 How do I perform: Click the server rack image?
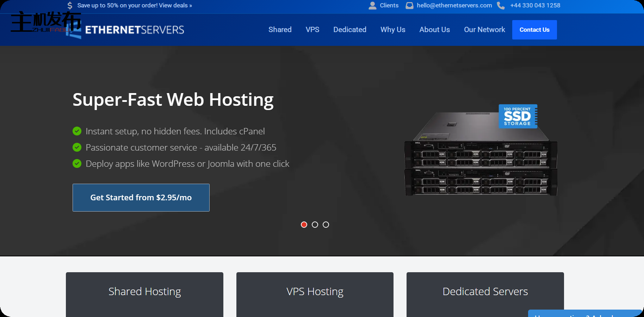[x=481, y=166]
